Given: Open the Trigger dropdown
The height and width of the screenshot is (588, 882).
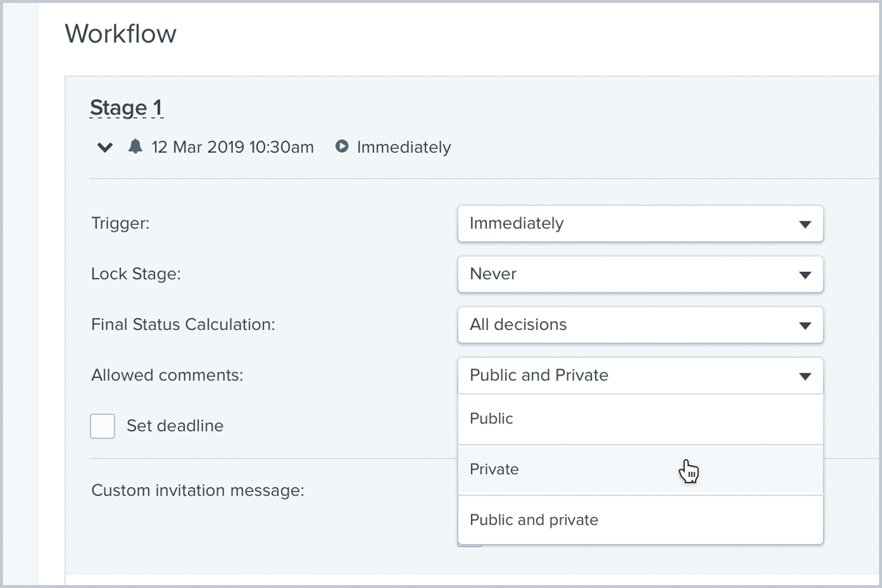Looking at the screenshot, I should pyautogui.click(x=639, y=223).
